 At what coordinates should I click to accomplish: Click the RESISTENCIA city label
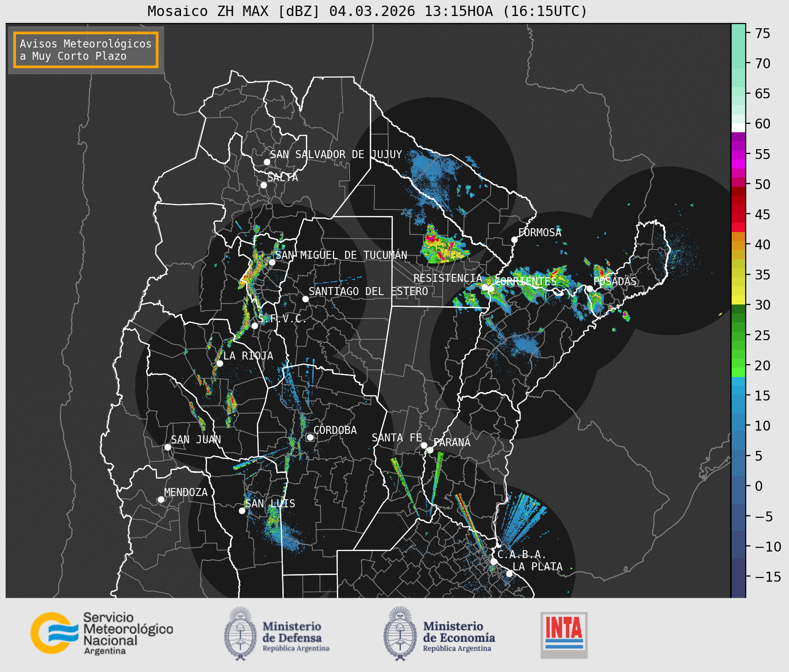[x=448, y=278]
